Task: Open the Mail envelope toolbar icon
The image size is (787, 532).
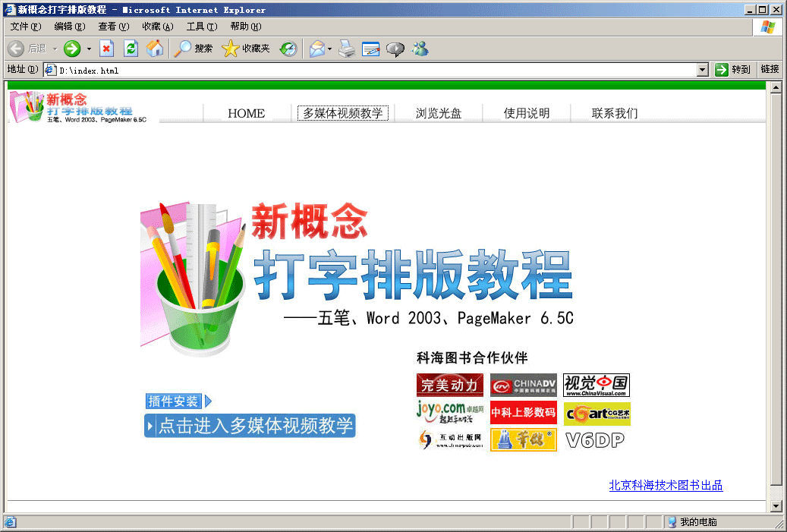Action: point(317,49)
